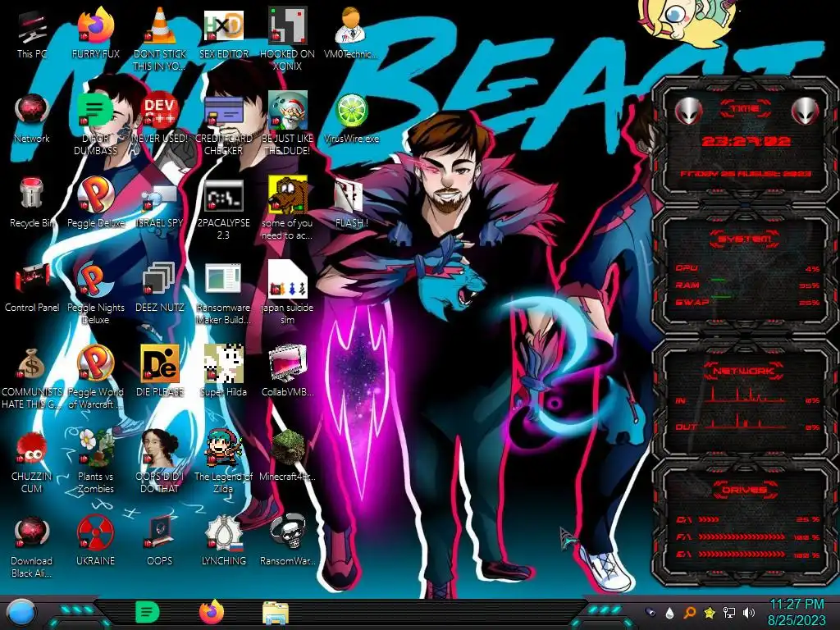Viewport: 840px width, 630px height.
Task: Open Control Panel icon
Action: [x=32, y=280]
